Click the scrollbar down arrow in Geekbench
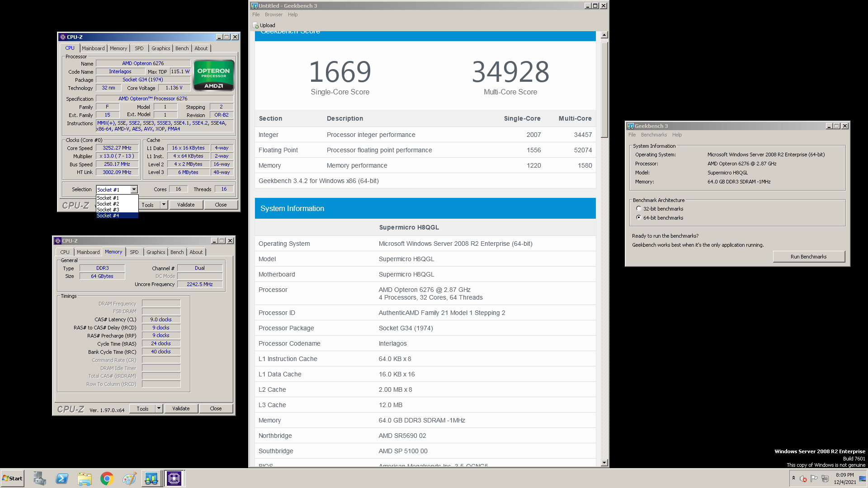The image size is (868, 488). (x=604, y=463)
